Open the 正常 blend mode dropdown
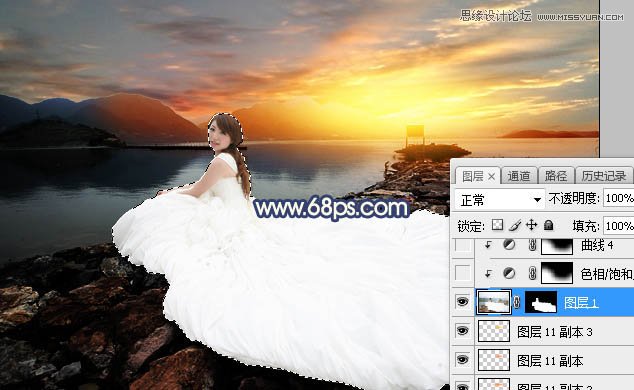Image resolution: width=634 pixels, height=390 pixels. tap(500, 199)
